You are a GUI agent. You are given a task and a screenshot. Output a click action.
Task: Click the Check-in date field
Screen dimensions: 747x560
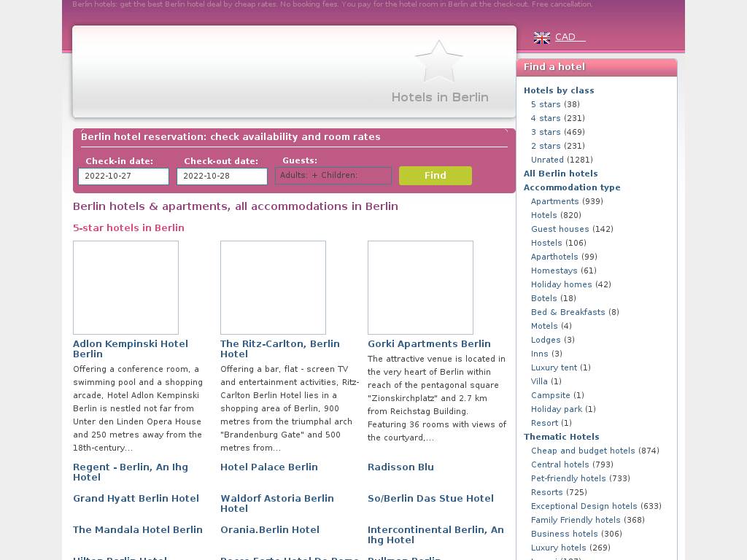coord(123,176)
